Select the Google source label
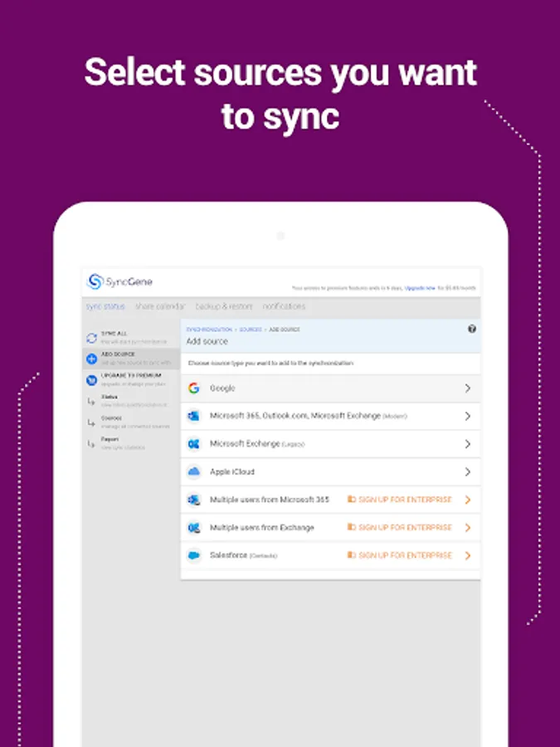This screenshot has height=747, width=560. pyautogui.click(x=222, y=388)
